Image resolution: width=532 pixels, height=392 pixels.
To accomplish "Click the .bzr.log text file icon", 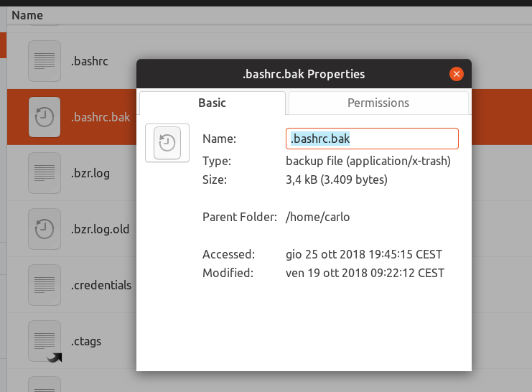I will click(x=45, y=173).
